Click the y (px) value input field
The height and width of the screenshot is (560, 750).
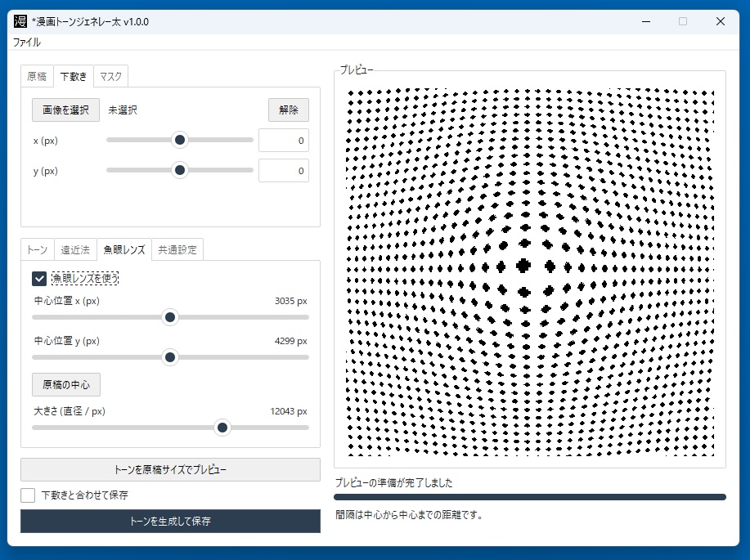[284, 171]
